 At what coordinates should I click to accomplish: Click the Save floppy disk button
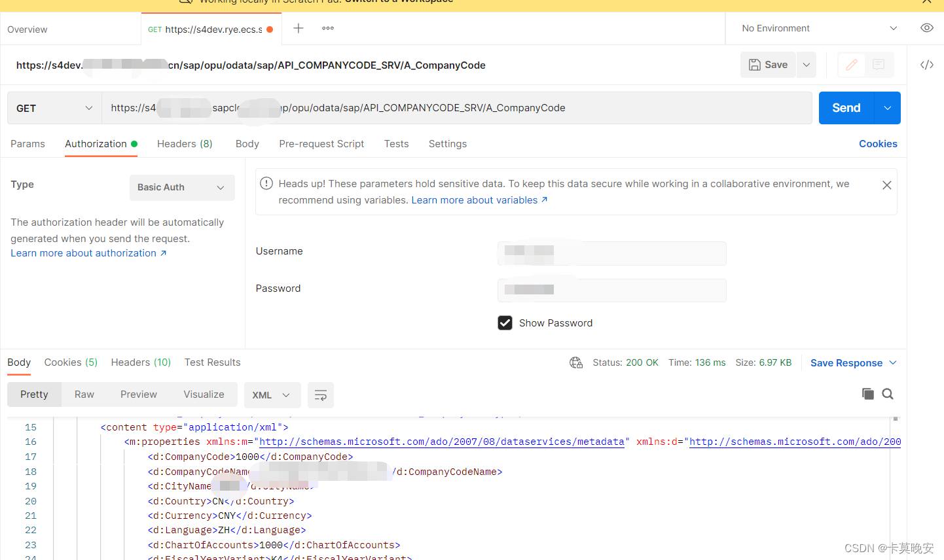tap(768, 65)
